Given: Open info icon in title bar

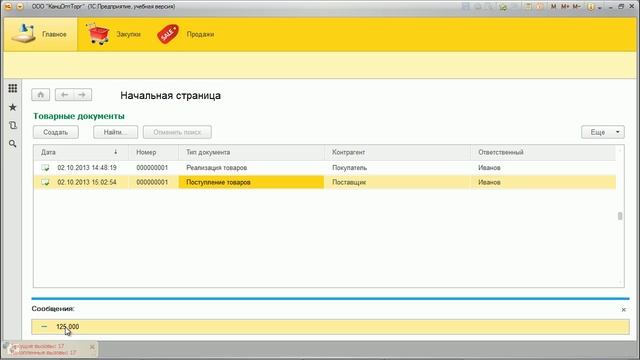Looking at the screenshot, I should [591, 7].
